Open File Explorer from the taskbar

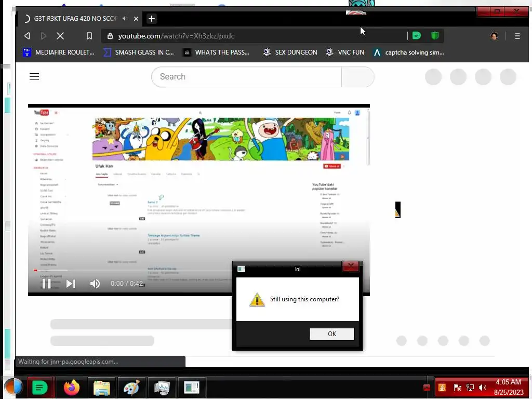point(102,388)
